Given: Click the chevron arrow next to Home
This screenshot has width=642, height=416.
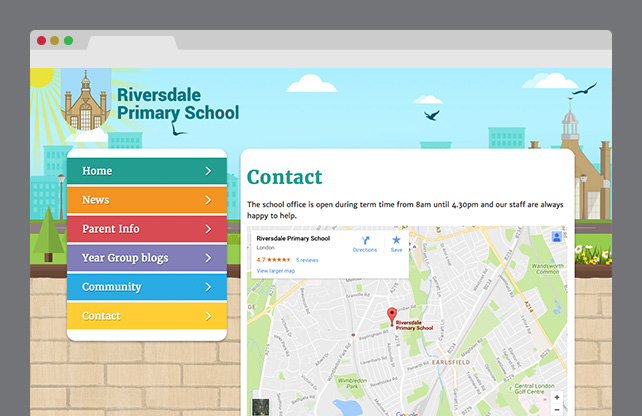Looking at the screenshot, I should point(208,171).
